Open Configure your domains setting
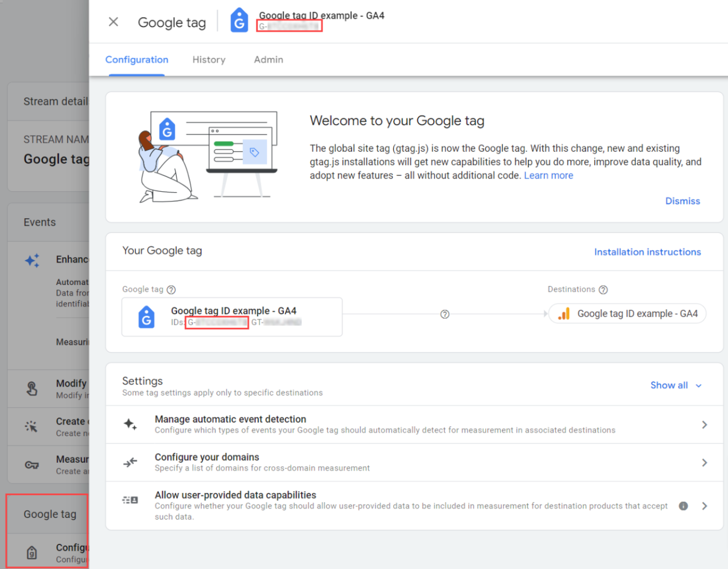The image size is (728, 569). pos(414,462)
